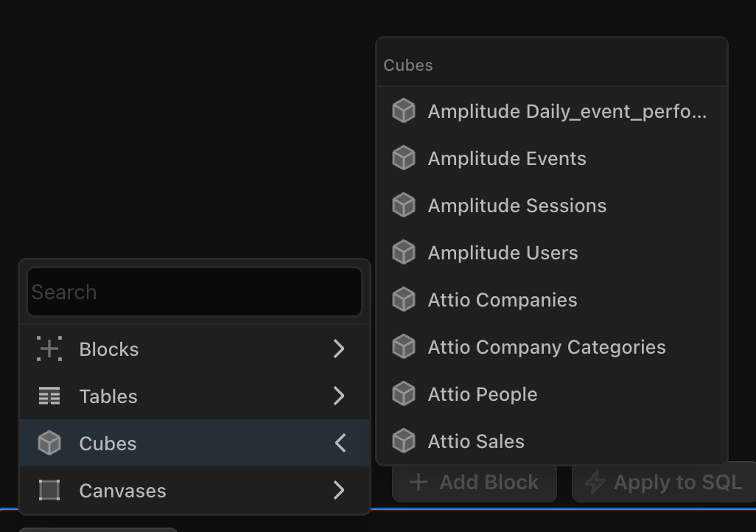This screenshot has height=532, width=756.
Task: Click the plus icon on Add Block
Action: [419, 483]
